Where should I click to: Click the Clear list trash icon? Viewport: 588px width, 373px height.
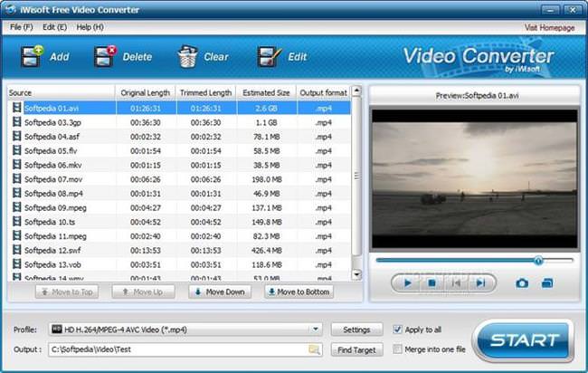[x=188, y=56]
